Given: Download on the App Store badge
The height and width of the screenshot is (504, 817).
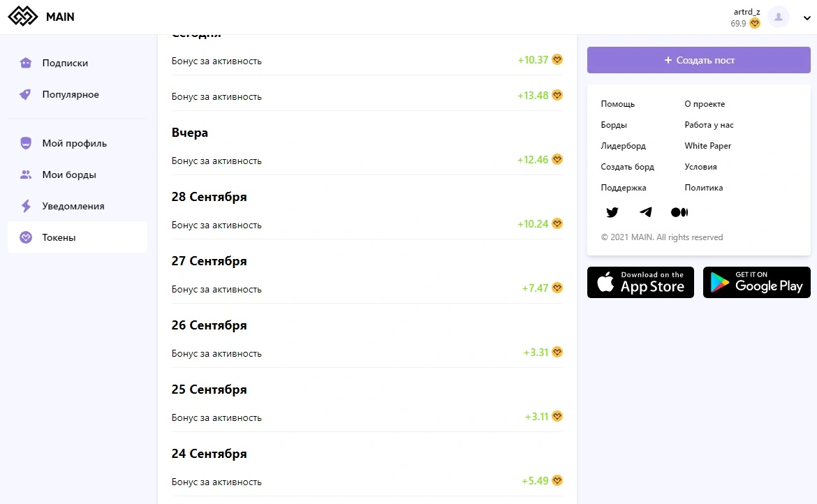Looking at the screenshot, I should pos(640,282).
